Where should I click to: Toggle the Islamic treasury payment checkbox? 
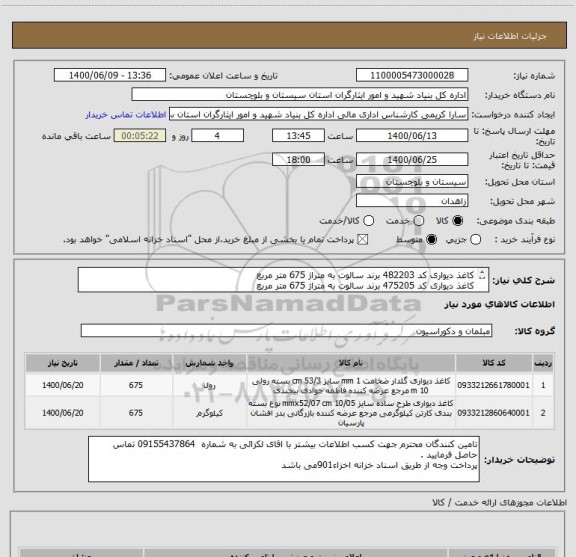pyautogui.click(x=363, y=240)
